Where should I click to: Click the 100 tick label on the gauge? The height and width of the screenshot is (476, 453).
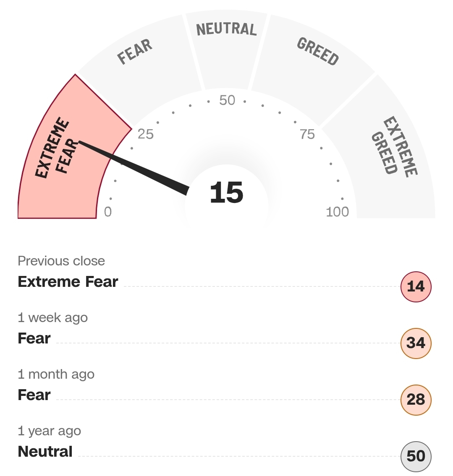[338, 212]
